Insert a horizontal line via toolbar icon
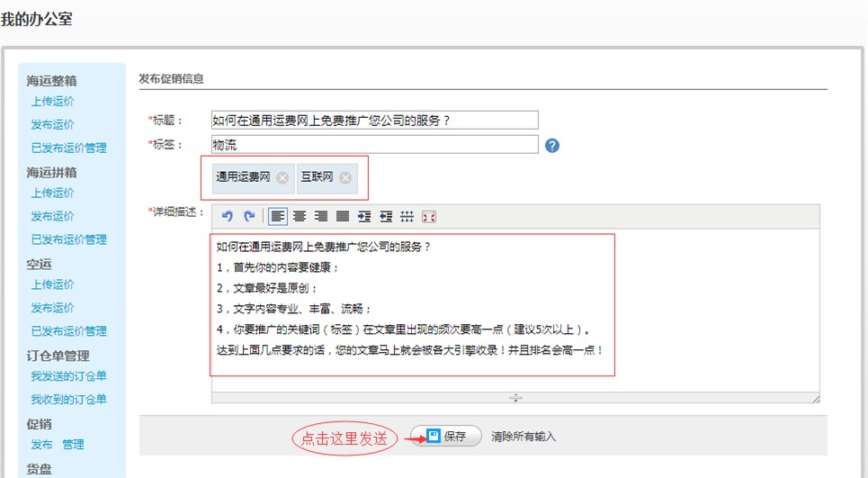Image resolution: width=868 pixels, height=478 pixels. point(407,216)
